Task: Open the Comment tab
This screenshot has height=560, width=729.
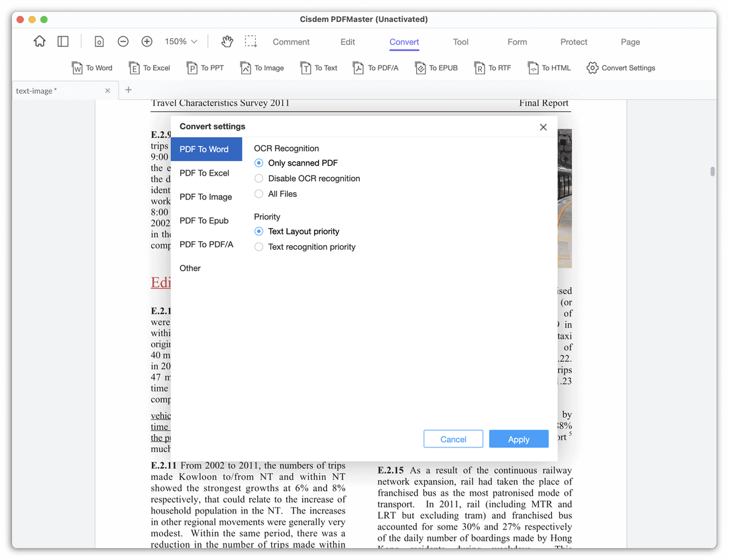Action: click(x=291, y=42)
